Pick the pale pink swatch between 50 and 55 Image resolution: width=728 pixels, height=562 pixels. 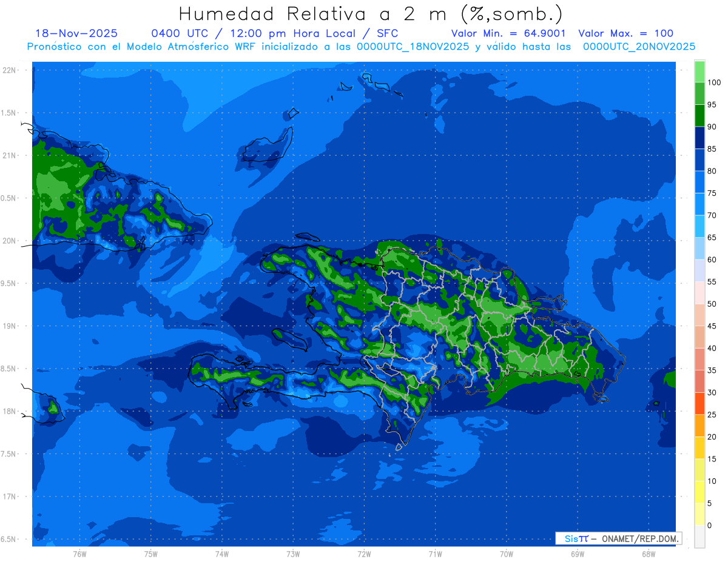[699, 293]
